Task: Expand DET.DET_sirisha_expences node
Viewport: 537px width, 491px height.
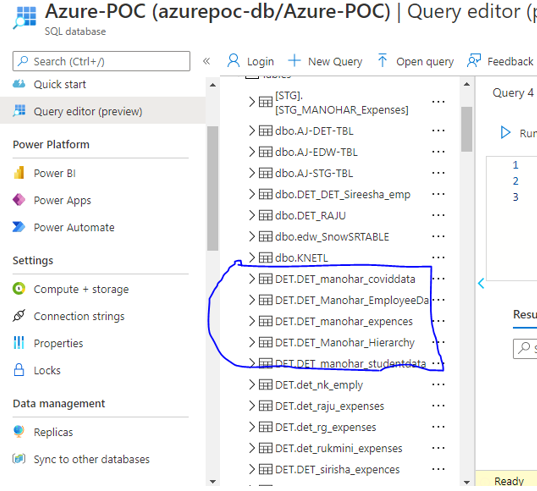Action: click(x=252, y=469)
